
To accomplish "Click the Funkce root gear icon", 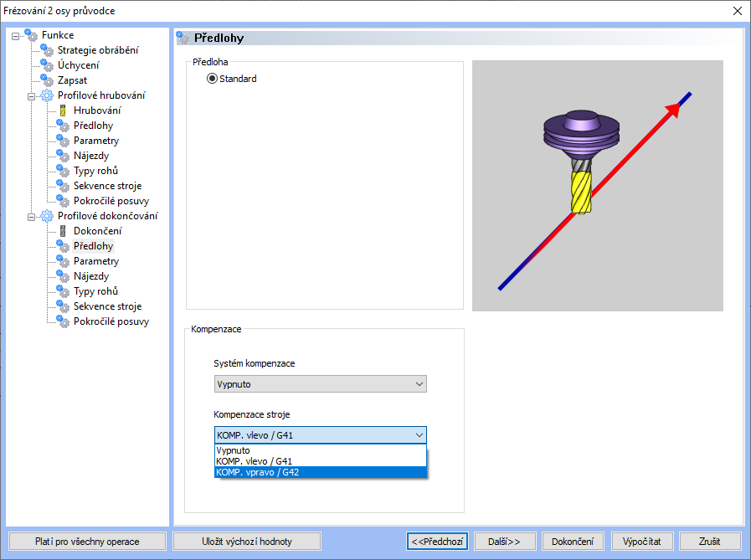I will point(31,35).
